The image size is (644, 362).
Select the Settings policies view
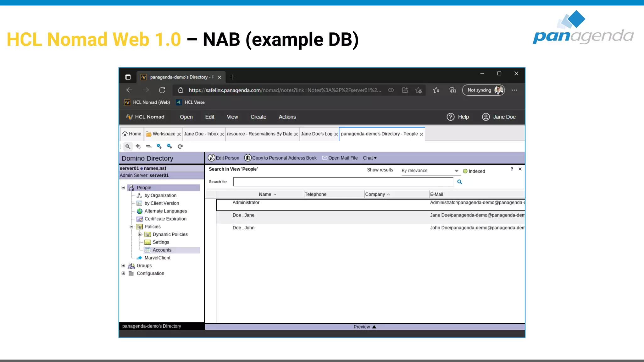pyautogui.click(x=161, y=242)
